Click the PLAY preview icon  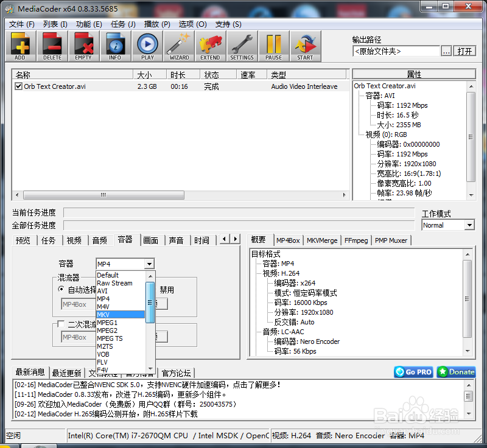[x=147, y=46]
